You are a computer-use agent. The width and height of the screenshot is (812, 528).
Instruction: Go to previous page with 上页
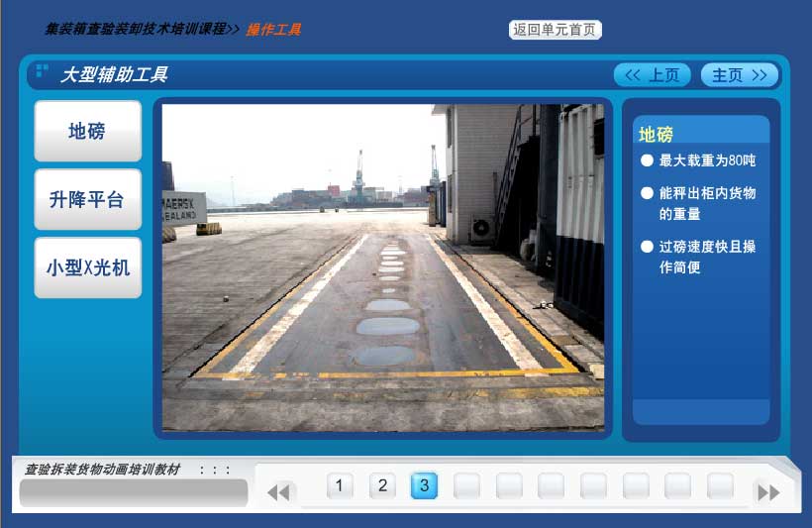(x=652, y=75)
